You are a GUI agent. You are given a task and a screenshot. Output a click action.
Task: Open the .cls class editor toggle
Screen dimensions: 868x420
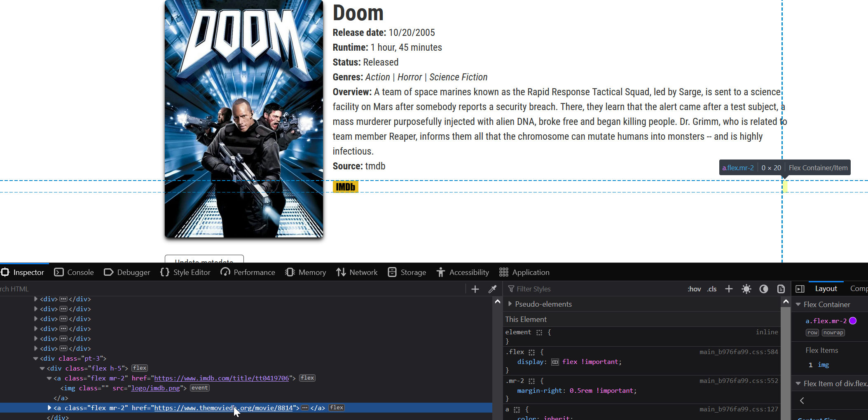(711, 289)
